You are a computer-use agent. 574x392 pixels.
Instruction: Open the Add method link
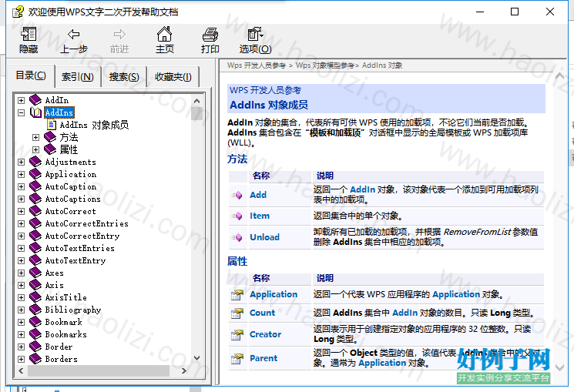258,195
